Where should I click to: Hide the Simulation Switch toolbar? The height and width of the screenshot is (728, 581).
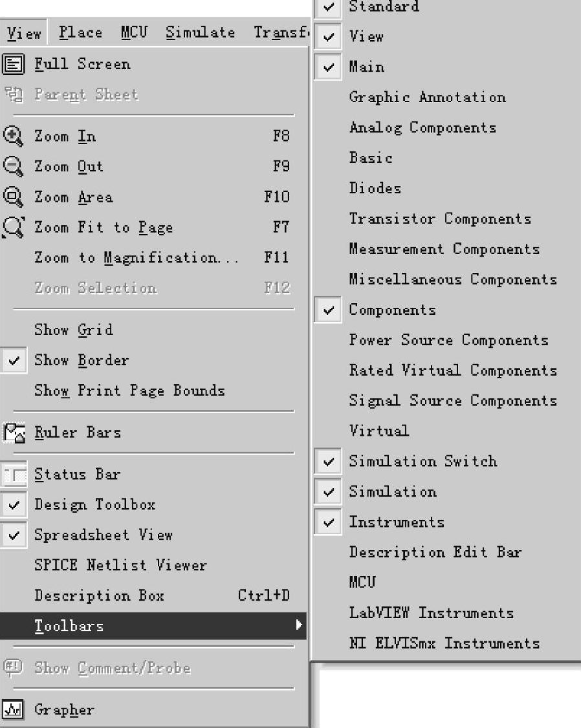329,461
